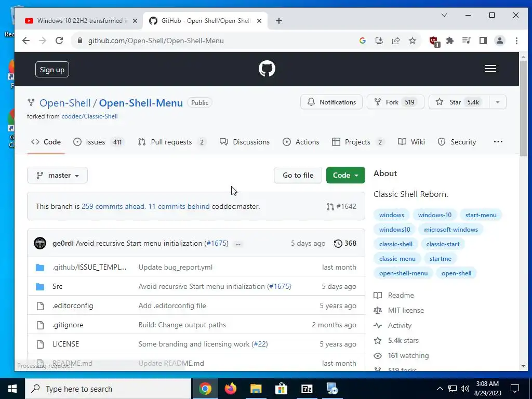Open the coddec/Classic-Shell link
Screen dimensions: 532x399
[x=89, y=116]
